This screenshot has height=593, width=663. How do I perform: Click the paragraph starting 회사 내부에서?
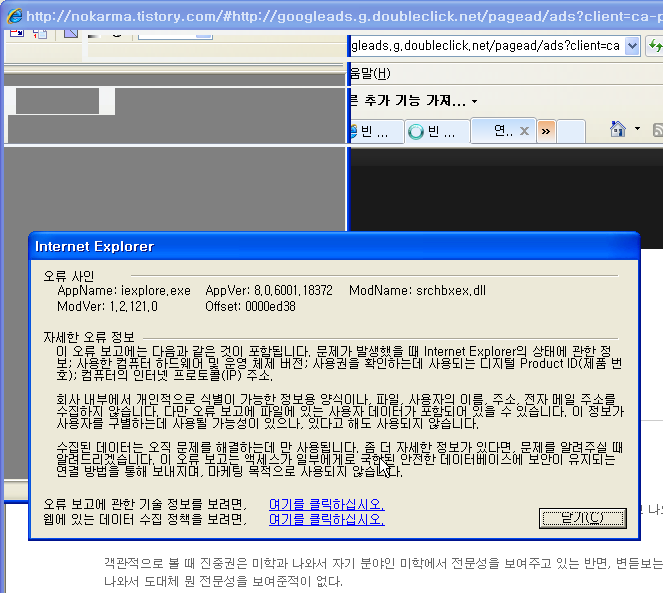click(340, 411)
